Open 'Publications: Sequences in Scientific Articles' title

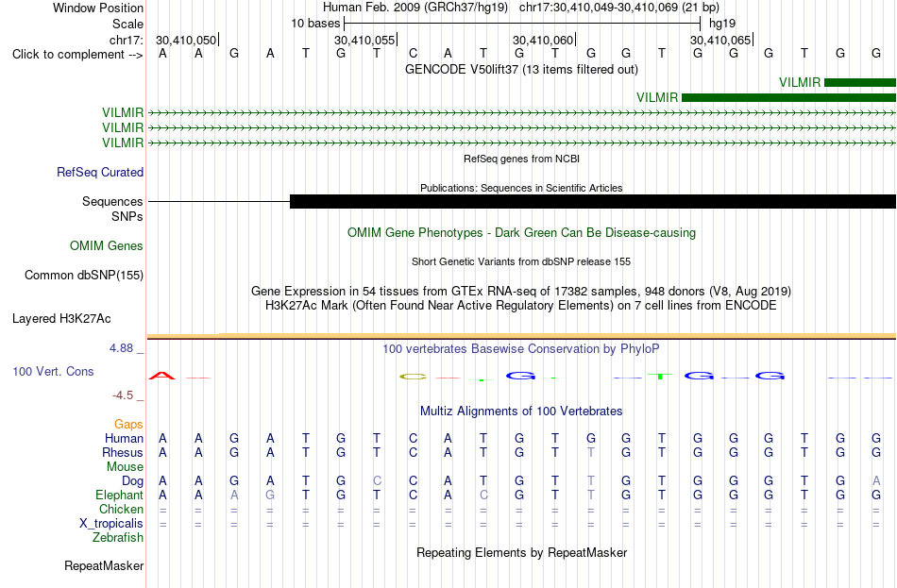(521, 188)
